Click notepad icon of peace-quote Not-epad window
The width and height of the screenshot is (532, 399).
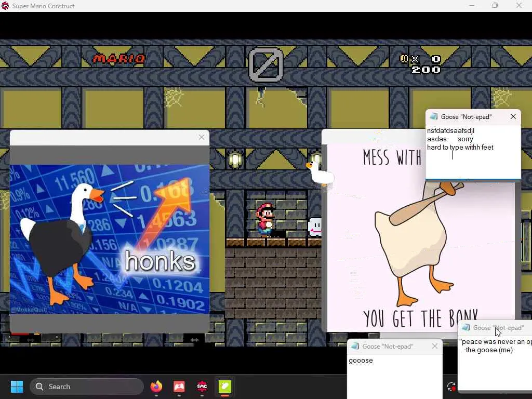(466, 327)
